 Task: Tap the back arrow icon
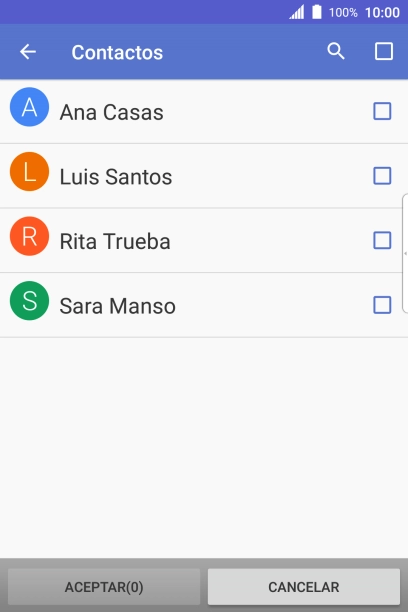coord(28,52)
